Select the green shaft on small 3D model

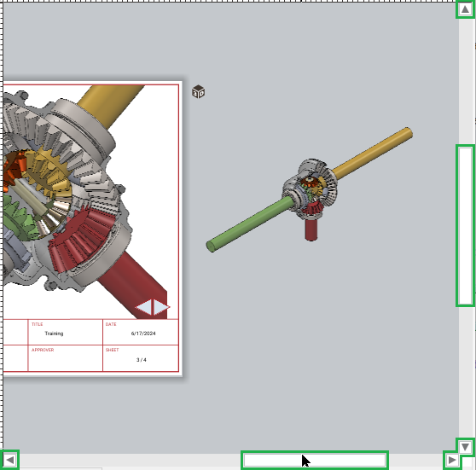pos(249,224)
